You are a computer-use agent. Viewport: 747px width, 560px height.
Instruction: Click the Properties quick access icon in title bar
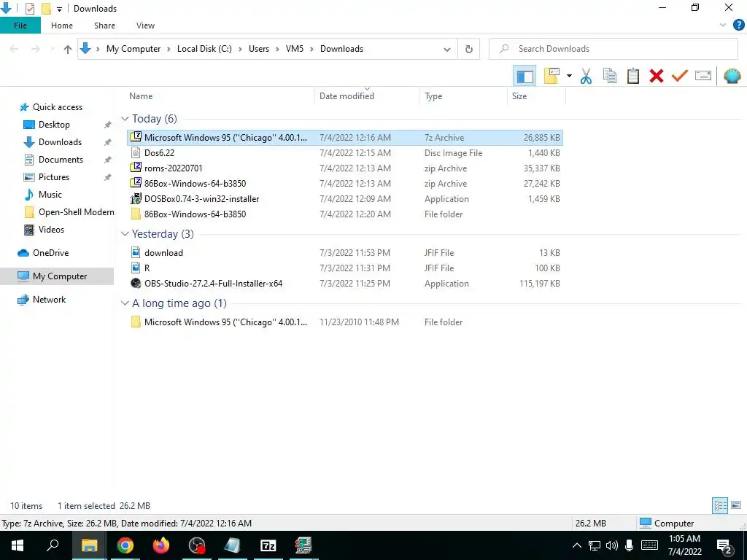[x=29, y=9]
